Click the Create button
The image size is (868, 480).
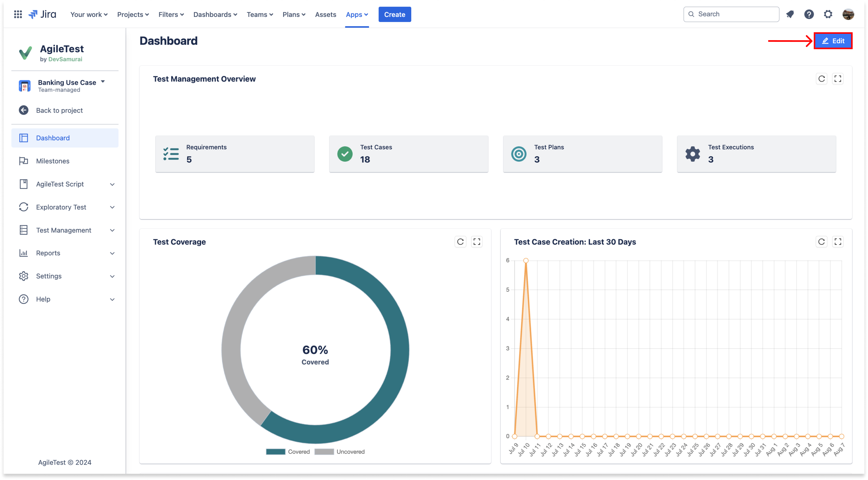[x=395, y=14]
